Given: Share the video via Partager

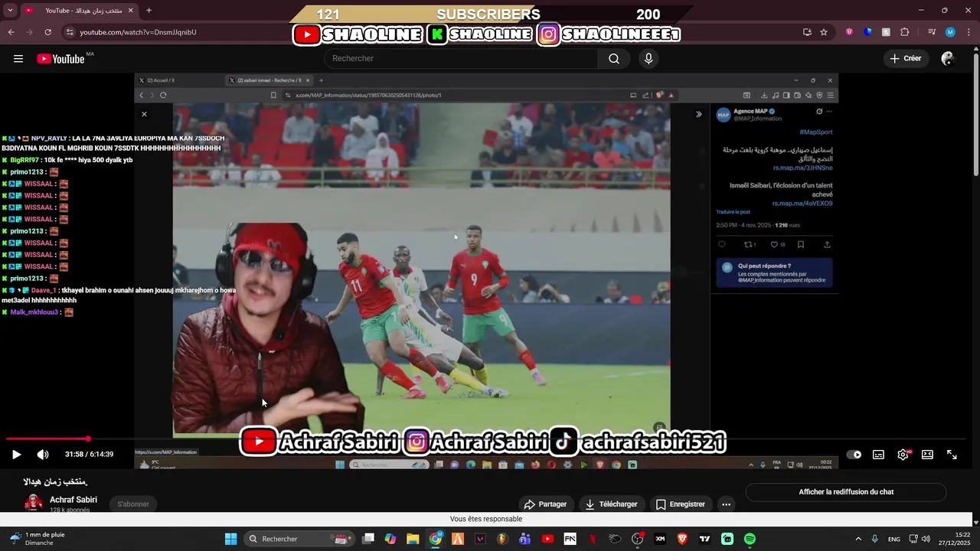Looking at the screenshot, I should [545, 504].
